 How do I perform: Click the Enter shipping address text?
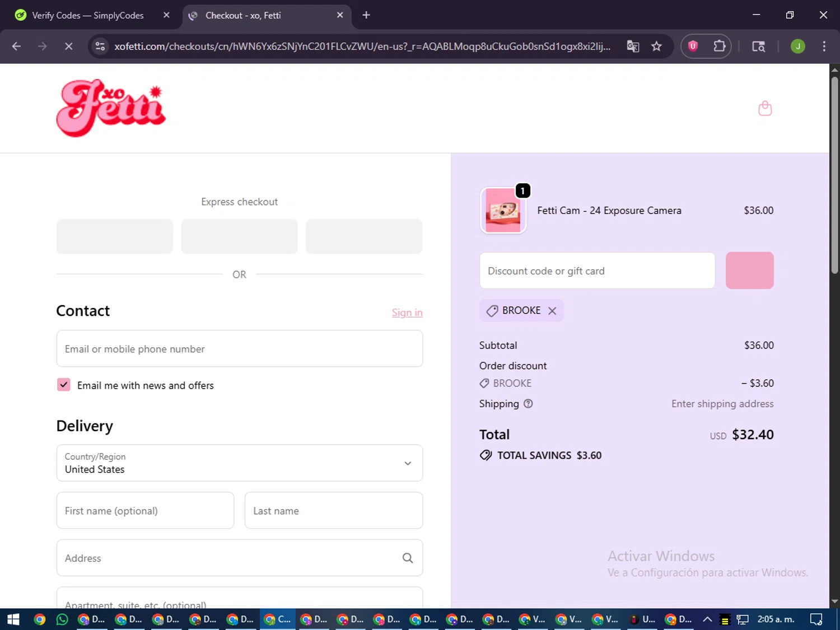coord(722,404)
